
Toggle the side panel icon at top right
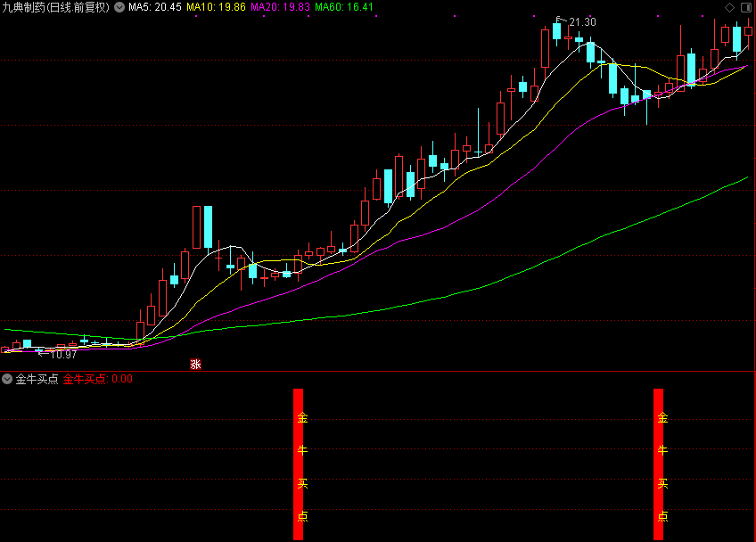click(x=746, y=7)
